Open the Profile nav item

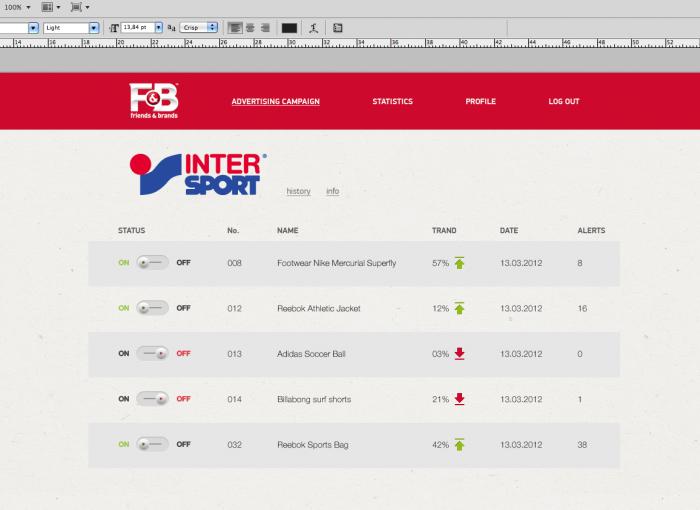480,101
